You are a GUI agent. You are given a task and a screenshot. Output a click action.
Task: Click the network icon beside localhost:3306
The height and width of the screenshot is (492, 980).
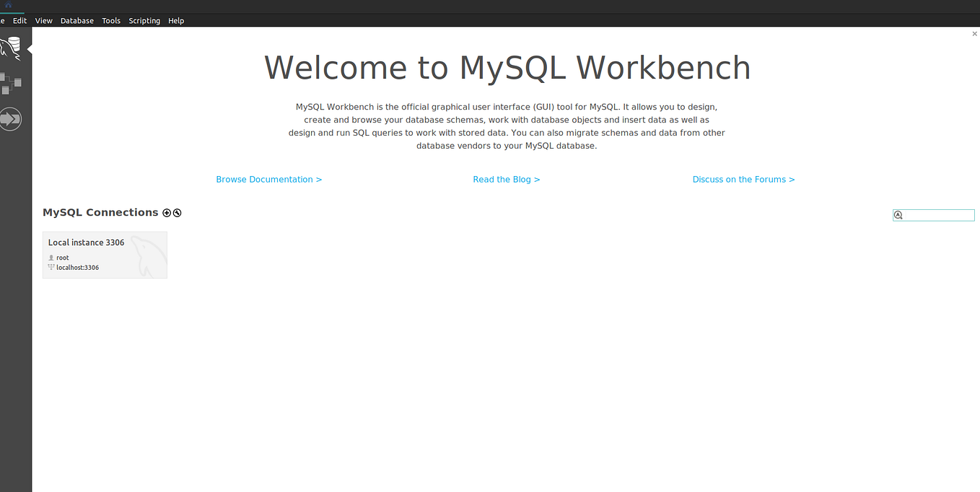50,267
